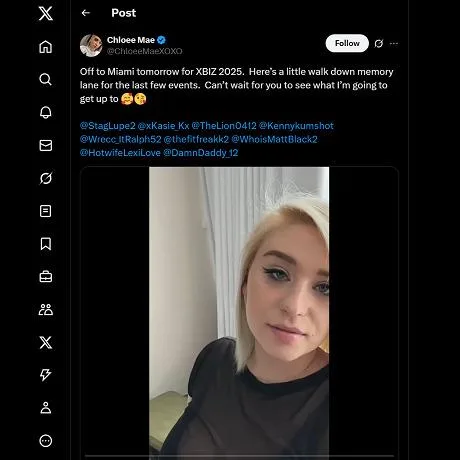Viewport: 460px width, 460px height.
Task: Open Grok icon in the sidebar
Action: (x=46, y=178)
